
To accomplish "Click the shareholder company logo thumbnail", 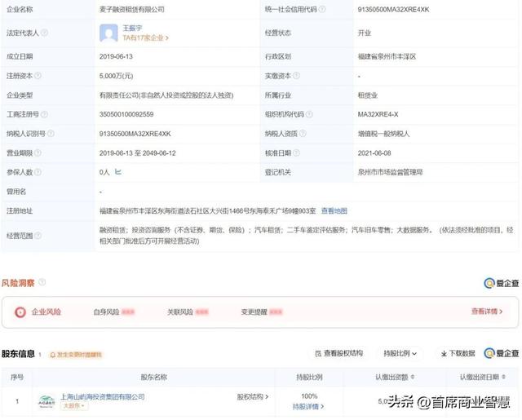I will (x=46, y=401).
